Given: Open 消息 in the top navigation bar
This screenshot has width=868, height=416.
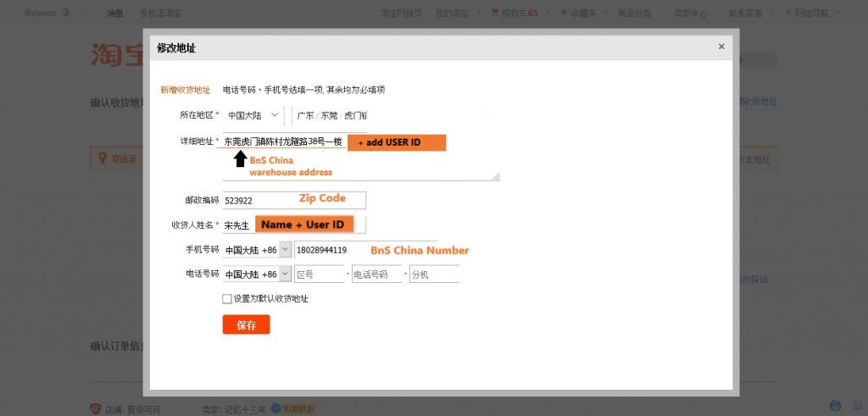Looking at the screenshot, I should (114, 13).
